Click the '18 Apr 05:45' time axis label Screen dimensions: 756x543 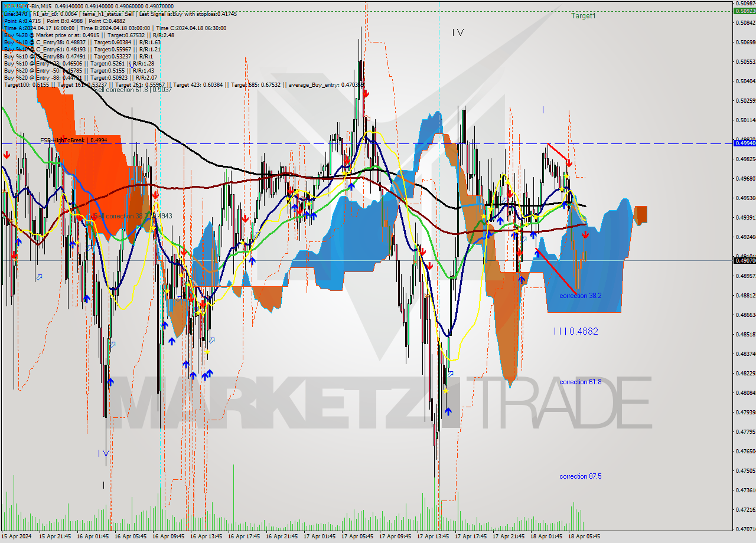tap(584, 537)
